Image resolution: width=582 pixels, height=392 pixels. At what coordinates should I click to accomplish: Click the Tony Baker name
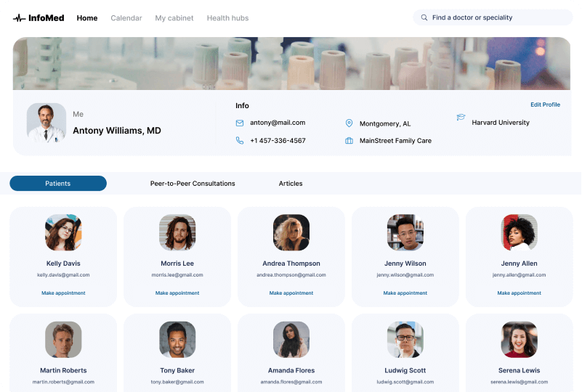coord(177,370)
